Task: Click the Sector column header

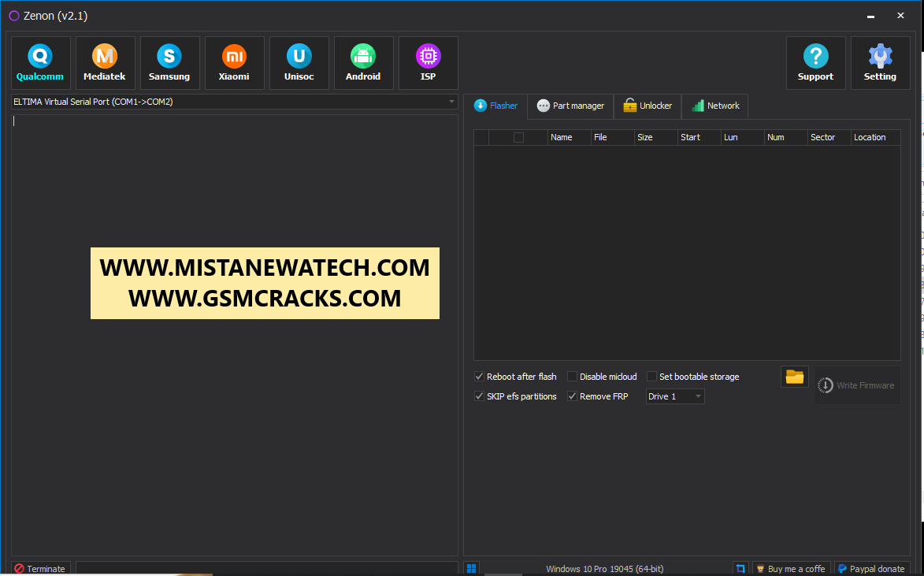Action: point(829,137)
